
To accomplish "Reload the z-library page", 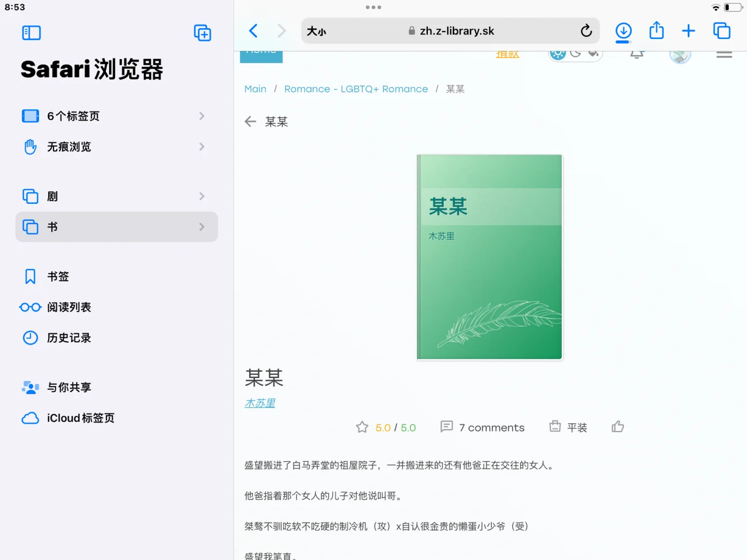I will tap(586, 31).
